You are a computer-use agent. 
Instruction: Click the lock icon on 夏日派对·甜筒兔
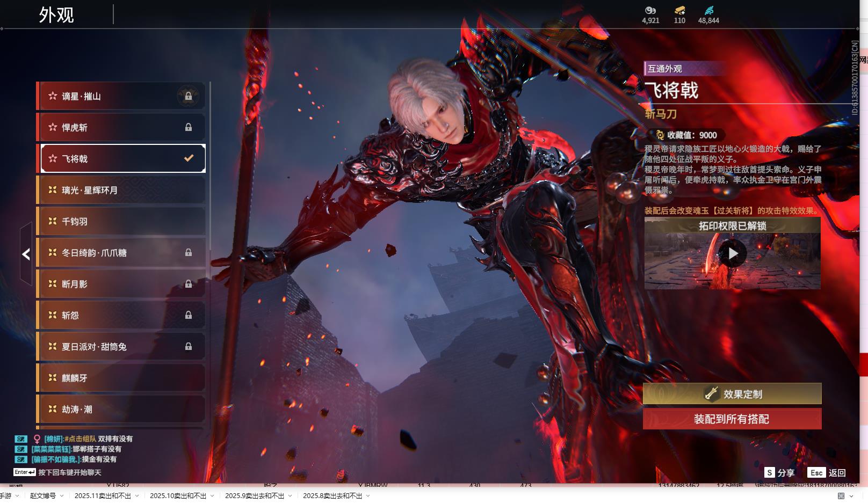coord(189,346)
